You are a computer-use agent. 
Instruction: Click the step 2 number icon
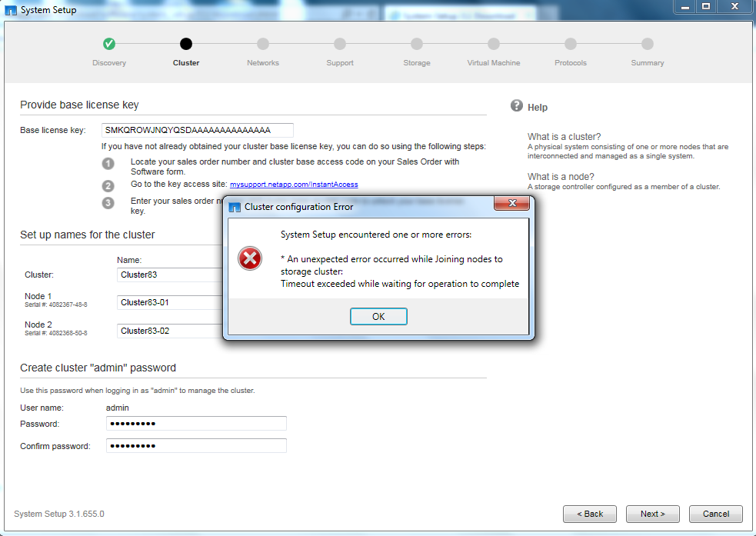click(x=108, y=186)
